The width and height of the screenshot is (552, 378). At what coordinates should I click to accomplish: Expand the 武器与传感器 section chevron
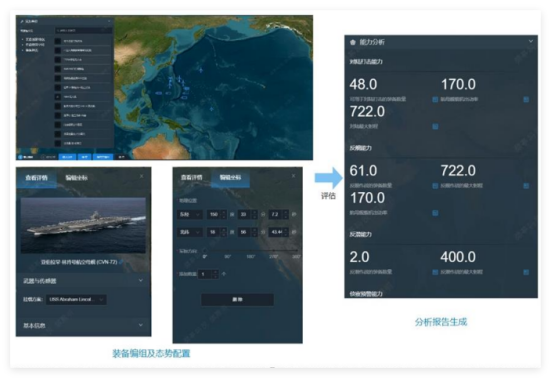141,281
